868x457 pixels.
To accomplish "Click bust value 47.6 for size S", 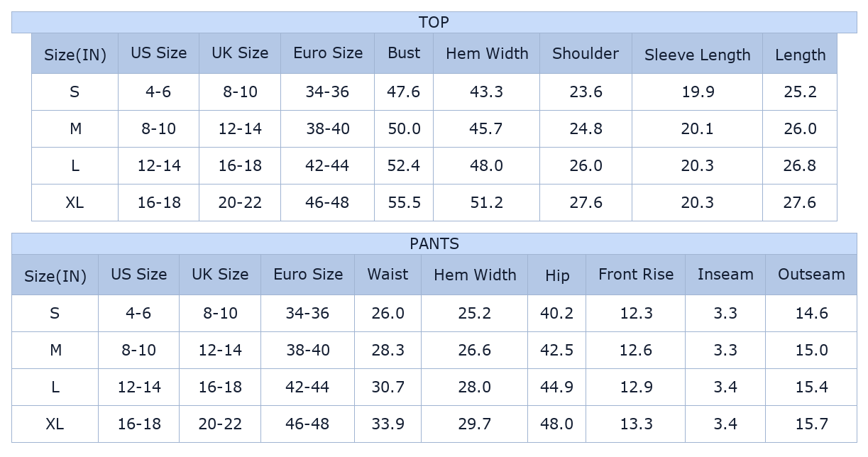I will (x=404, y=92).
